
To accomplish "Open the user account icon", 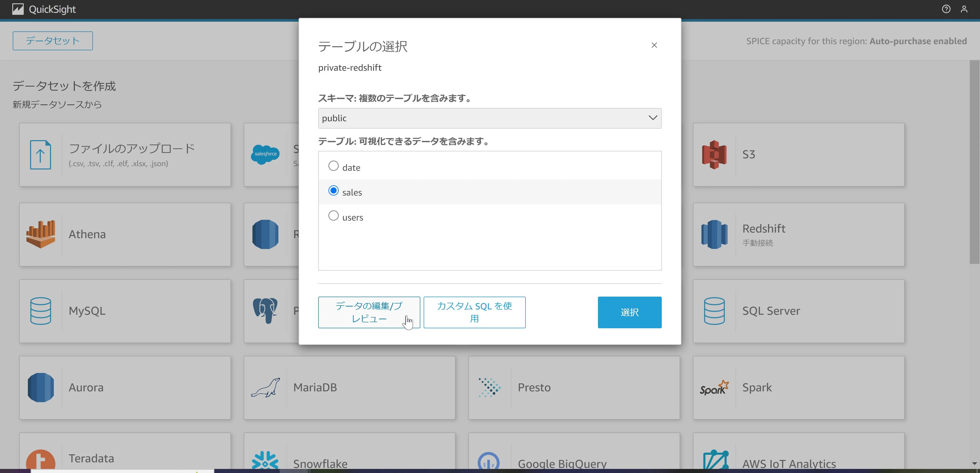I will (x=964, y=9).
